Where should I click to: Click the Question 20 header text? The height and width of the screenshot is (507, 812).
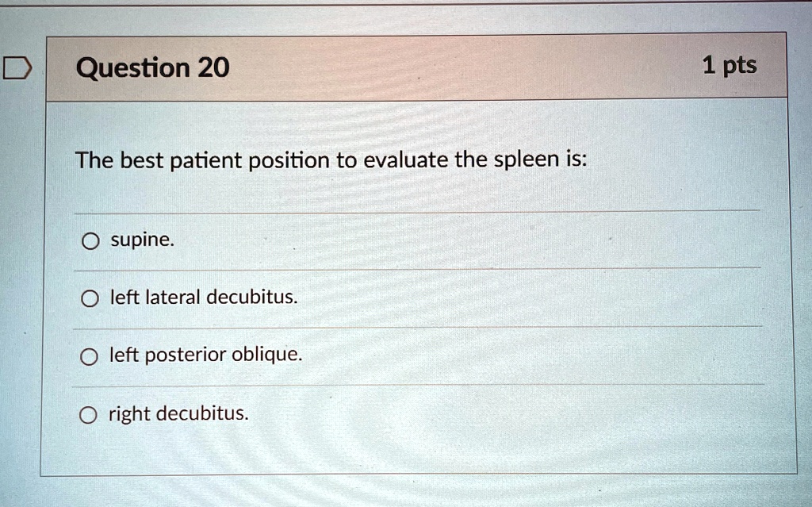point(151,67)
